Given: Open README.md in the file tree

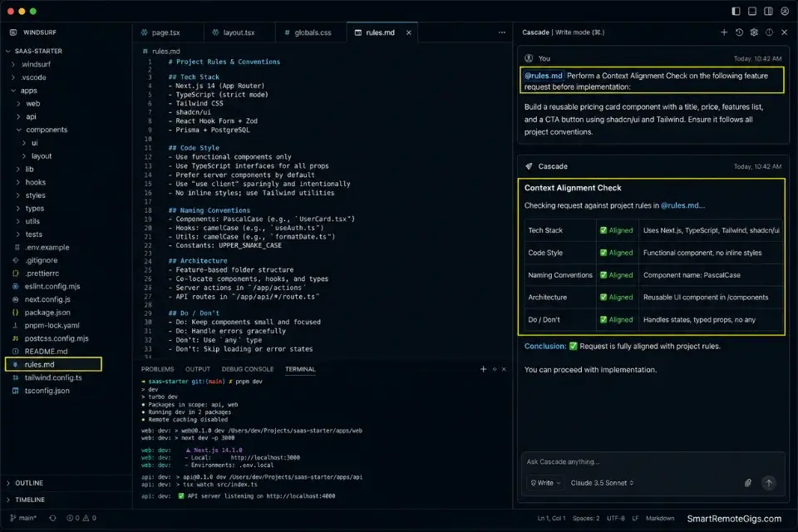Looking at the screenshot, I should pos(46,352).
